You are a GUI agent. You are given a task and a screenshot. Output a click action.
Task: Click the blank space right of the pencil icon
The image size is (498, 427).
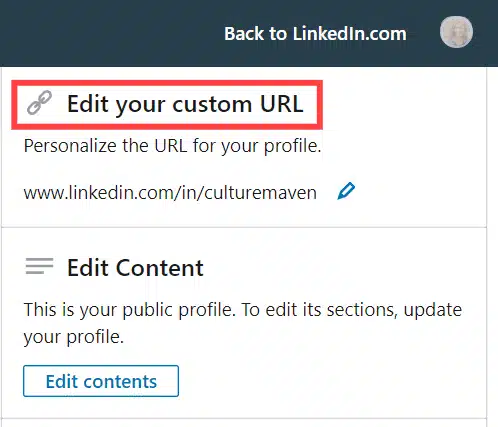pos(420,192)
